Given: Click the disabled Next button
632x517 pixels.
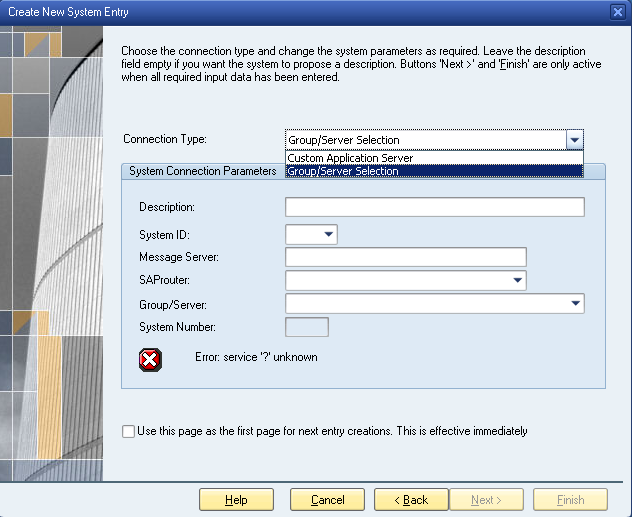Looking at the screenshot, I should point(486,500).
